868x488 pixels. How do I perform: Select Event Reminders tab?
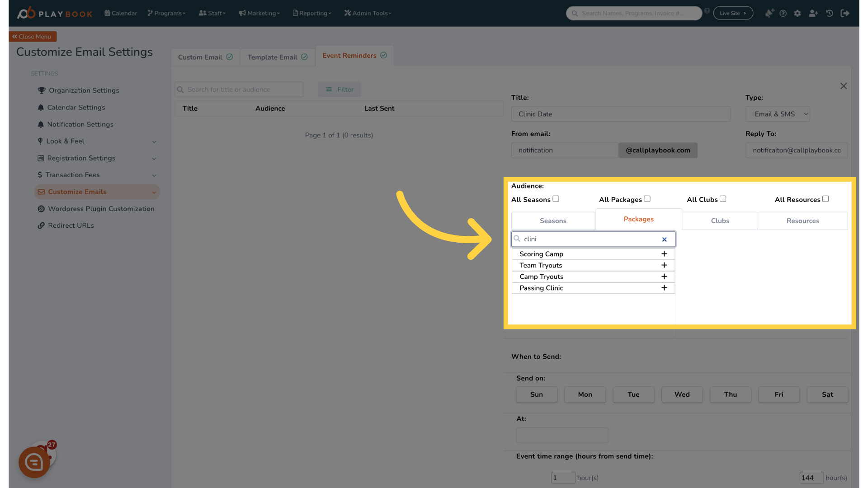tap(354, 56)
